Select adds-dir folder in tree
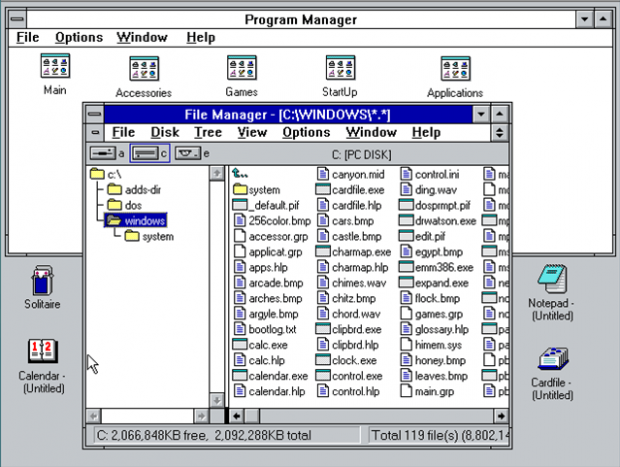Screen dimensions: 620x467 pos(134,189)
